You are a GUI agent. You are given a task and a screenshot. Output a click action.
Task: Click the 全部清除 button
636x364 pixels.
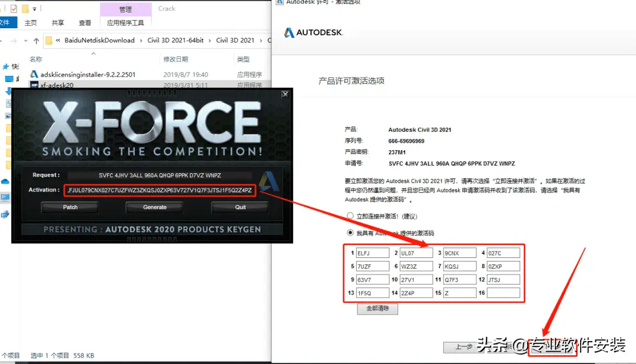pyautogui.click(x=377, y=309)
